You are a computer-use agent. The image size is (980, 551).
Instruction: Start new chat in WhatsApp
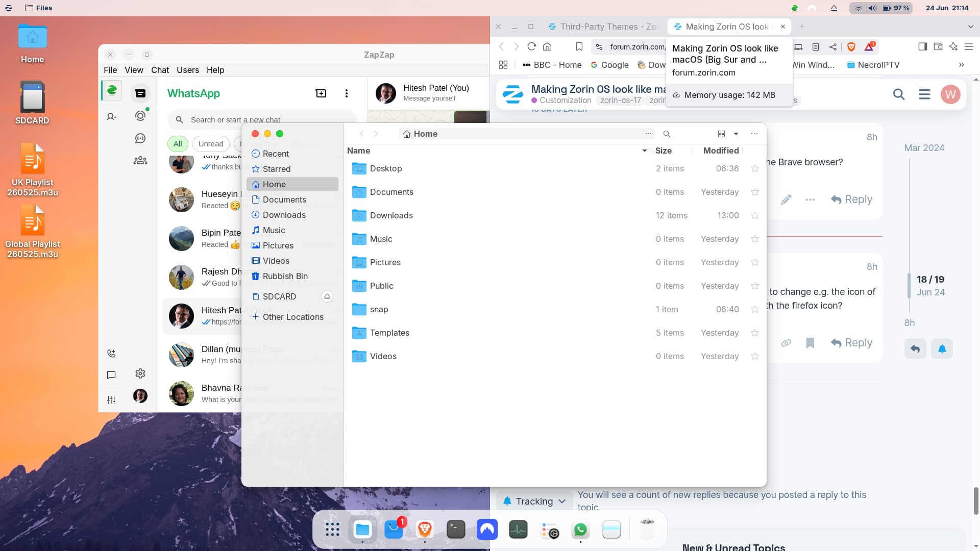click(x=321, y=93)
